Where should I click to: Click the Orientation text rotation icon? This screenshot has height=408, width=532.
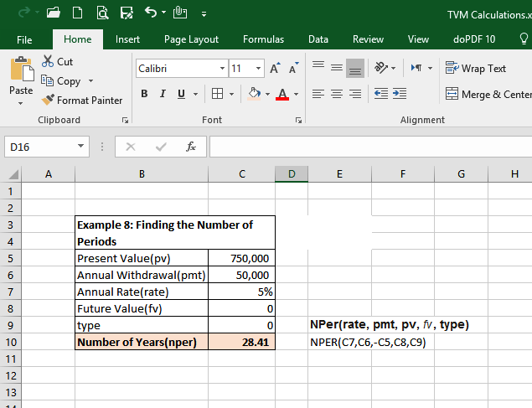381,68
